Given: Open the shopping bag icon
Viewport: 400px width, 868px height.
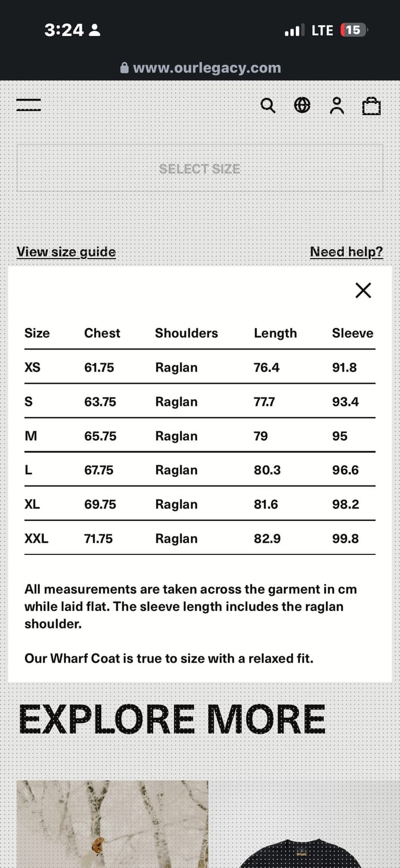Looking at the screenshot, I should 371,106.
